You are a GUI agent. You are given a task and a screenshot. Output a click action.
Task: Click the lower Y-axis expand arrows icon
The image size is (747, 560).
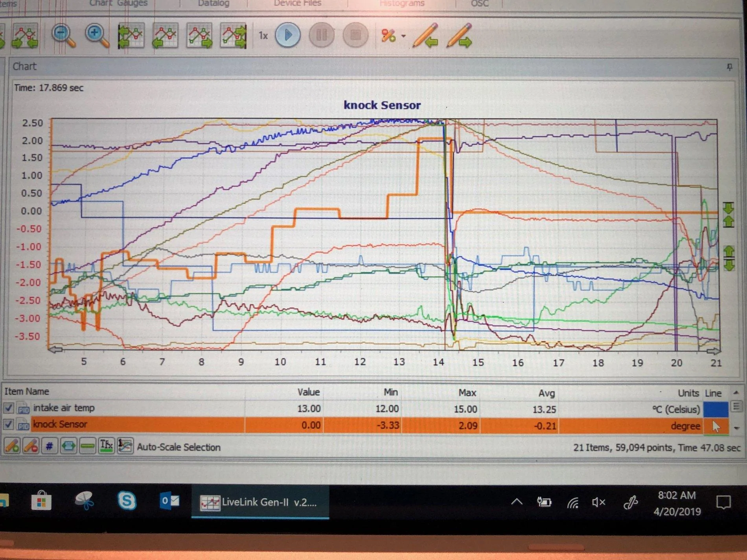(x=729, y=258)
